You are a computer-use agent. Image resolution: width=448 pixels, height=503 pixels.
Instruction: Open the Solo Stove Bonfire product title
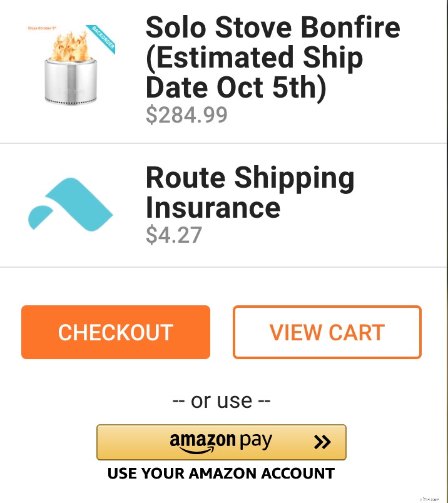click(272, 57)
